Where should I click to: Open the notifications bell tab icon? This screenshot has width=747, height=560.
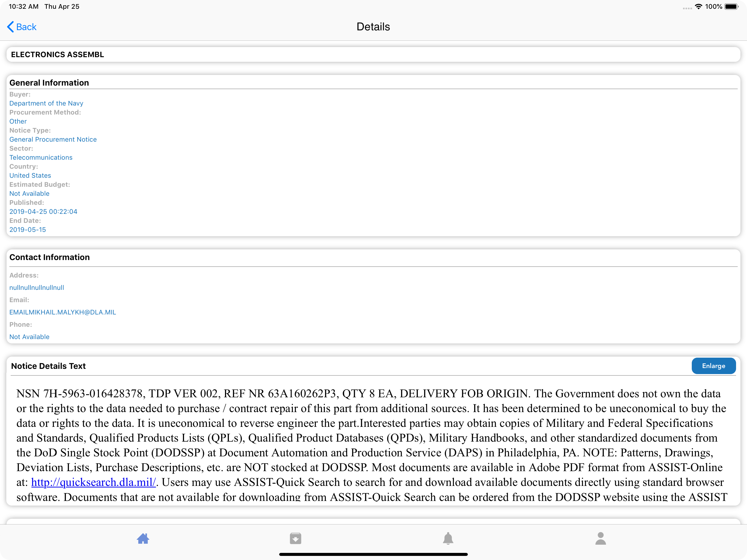coord(448,538)
